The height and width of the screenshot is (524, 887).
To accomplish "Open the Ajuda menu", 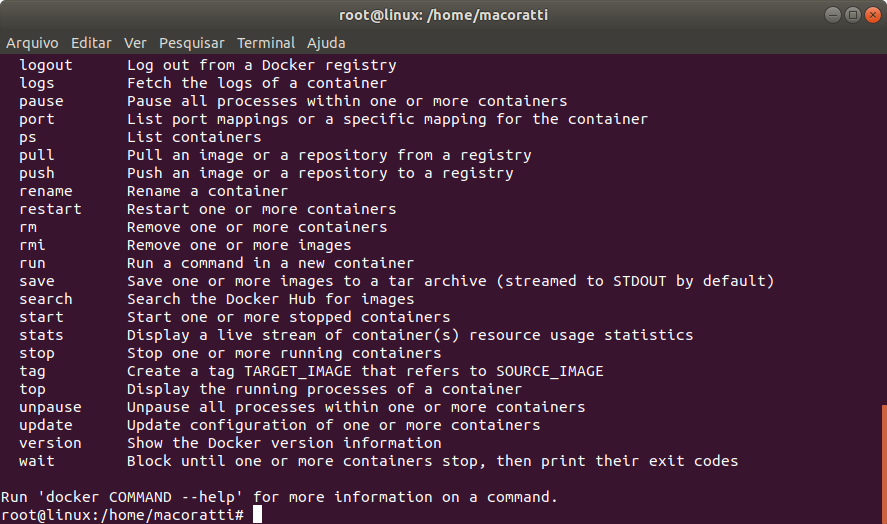I will point(326,43).
